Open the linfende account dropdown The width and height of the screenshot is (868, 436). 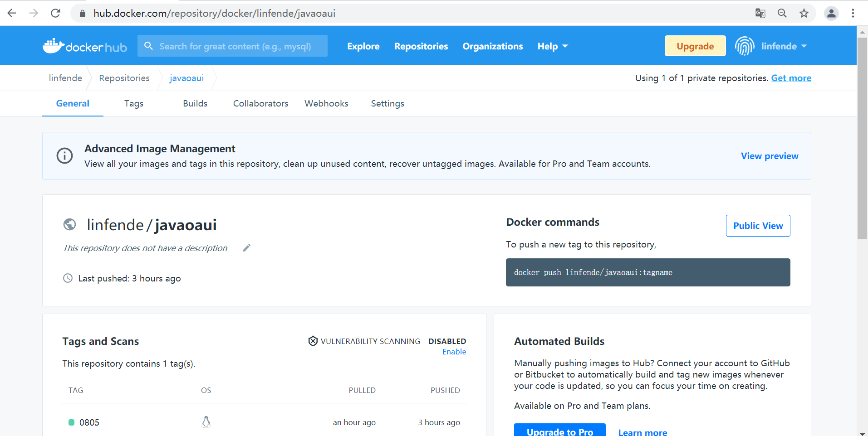(x=784, y=46)
